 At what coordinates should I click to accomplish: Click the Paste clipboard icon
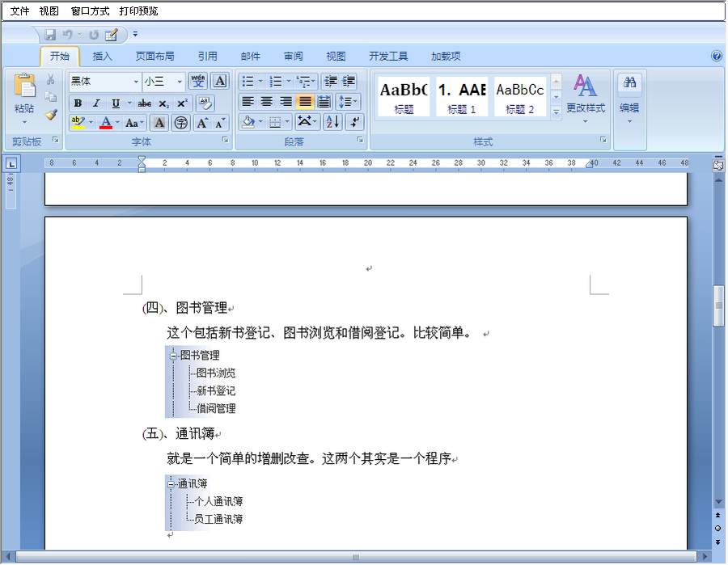point(24,86)
